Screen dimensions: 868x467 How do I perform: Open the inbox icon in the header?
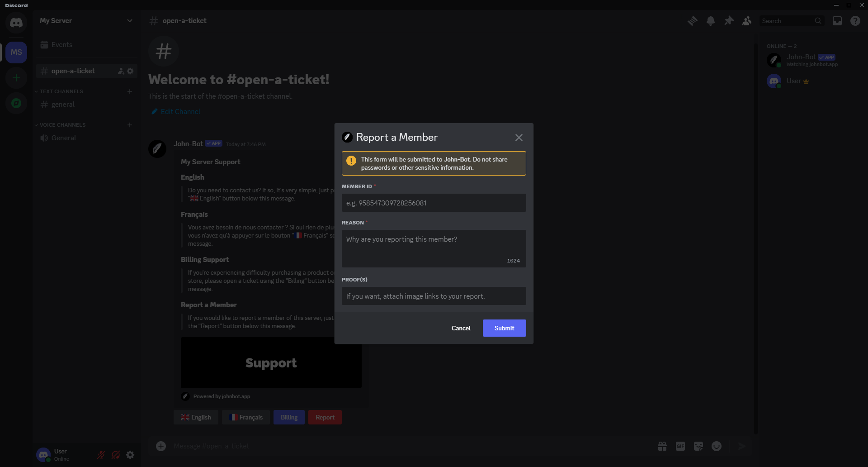point(837,21)
